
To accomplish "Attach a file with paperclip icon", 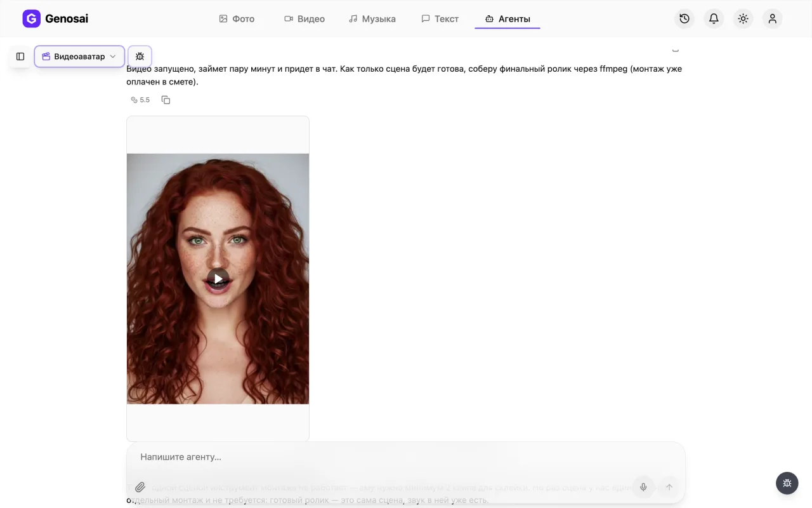I will [x=140, y=487].
